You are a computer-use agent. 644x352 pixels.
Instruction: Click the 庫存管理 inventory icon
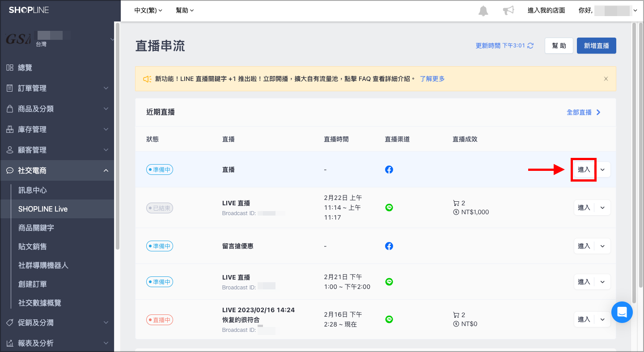(9, 129)
